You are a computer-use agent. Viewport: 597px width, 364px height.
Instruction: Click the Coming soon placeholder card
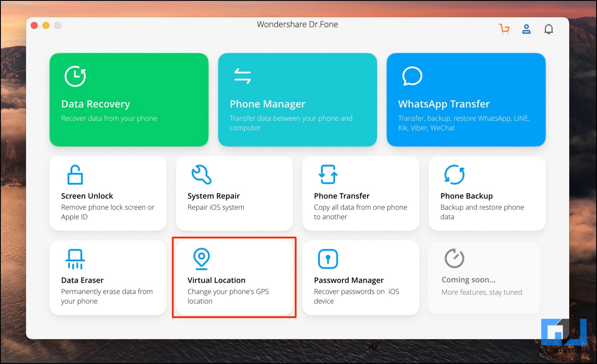tap(485, 278)
